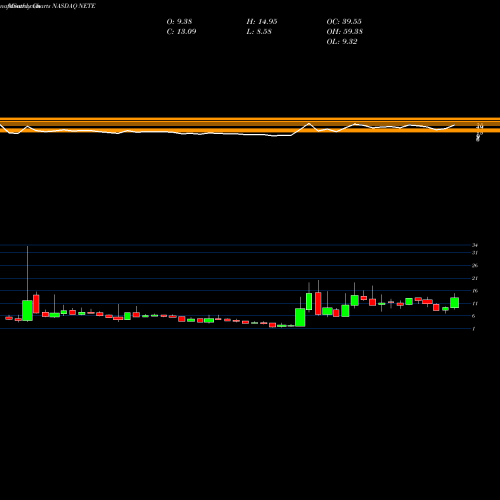Click the green candle with the tallest upper wick
The height and width of the screenshot is (500, 500).
point(27,311)
